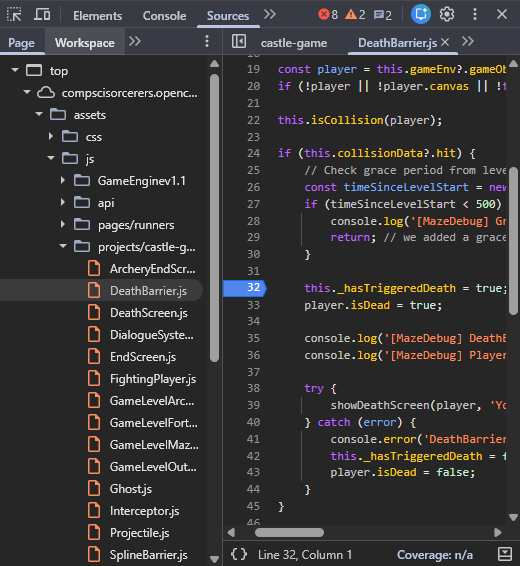
Task: Collapse the top frame tree node
Action: [x=15, y=70]
